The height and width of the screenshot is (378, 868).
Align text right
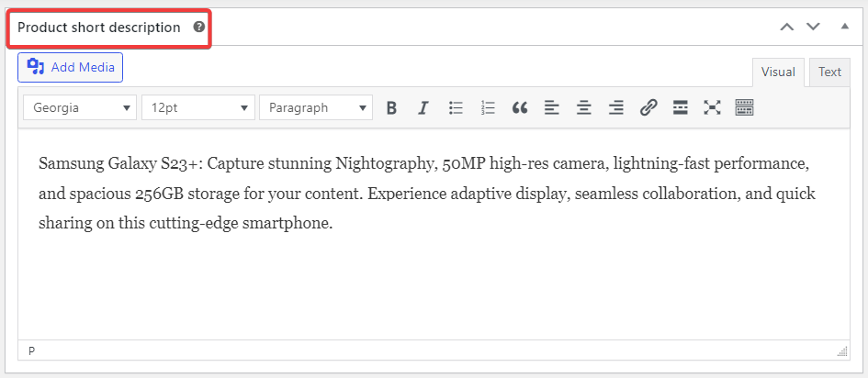[616, 107]
